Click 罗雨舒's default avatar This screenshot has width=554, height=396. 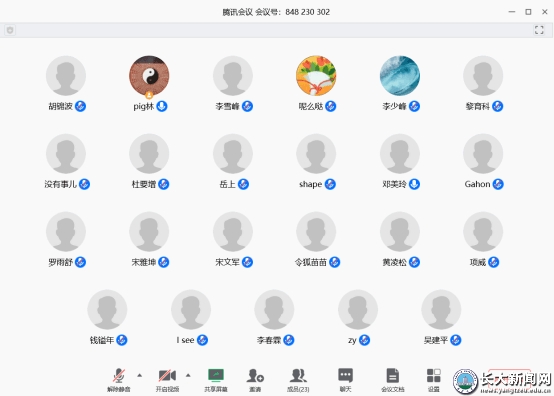pyautogui.click(x=66, y=232)
